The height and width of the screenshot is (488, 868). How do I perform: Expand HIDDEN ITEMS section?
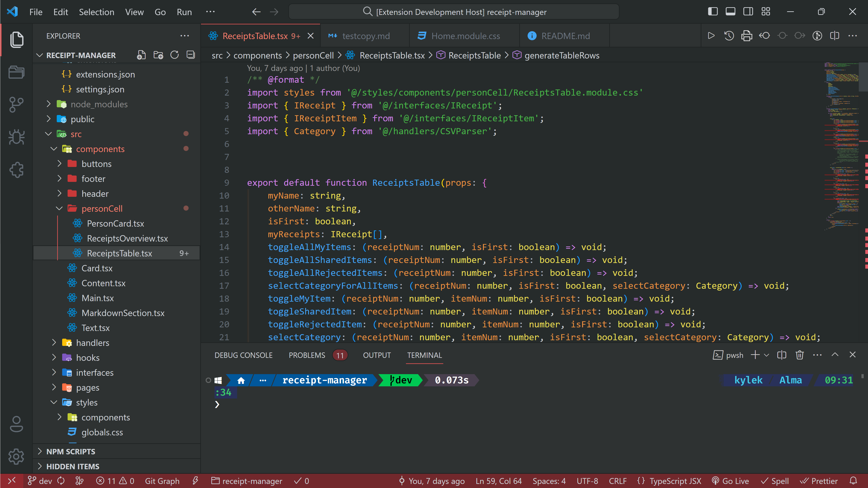[x=39, y=466]
